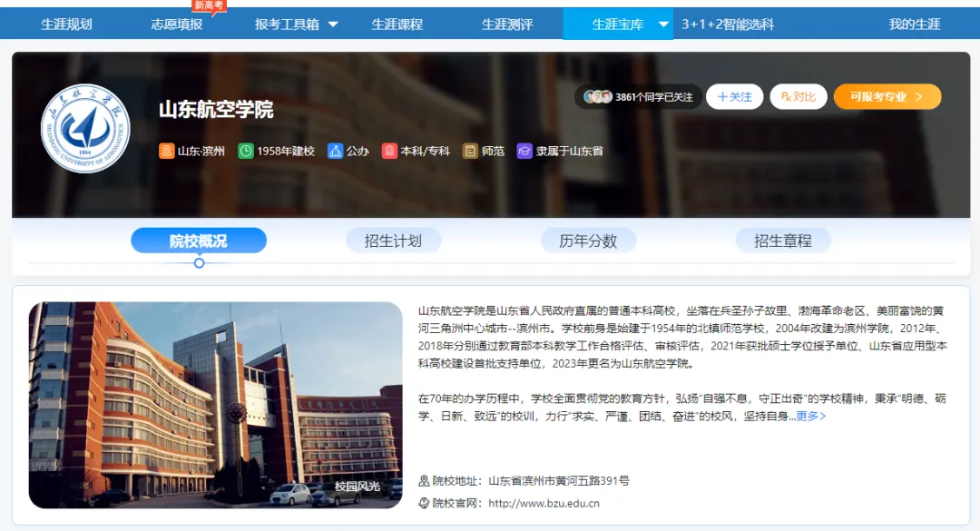Click the follower avatars beside 3861个同学已关注
Image resolution: width=980 pixels, height=531 pixels.
[597, 97]
